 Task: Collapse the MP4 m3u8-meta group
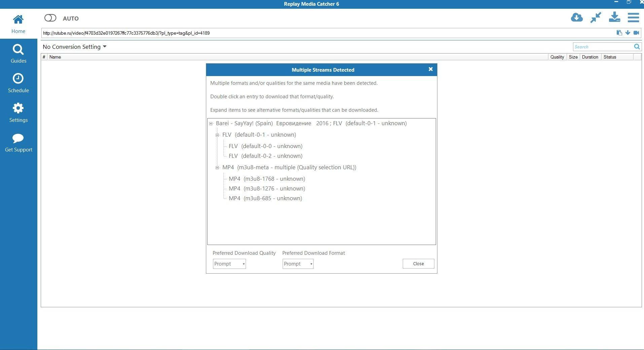[217, 168]
